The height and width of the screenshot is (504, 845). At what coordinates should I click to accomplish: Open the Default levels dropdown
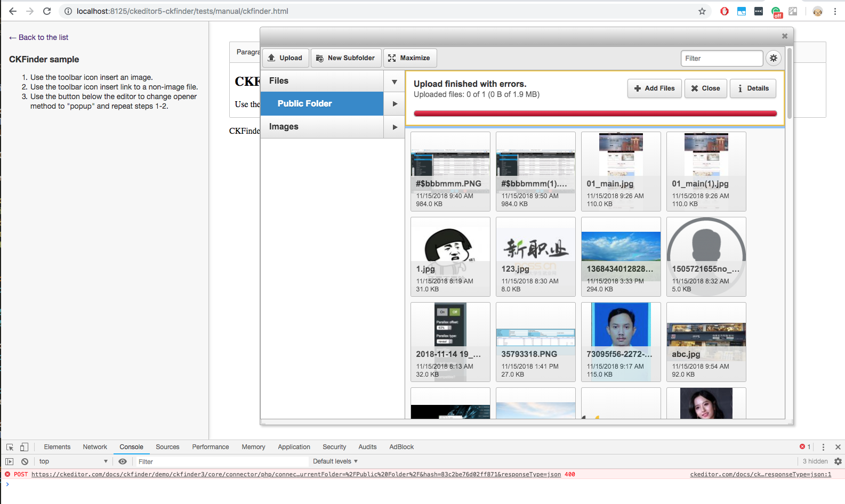pos(335,461)
